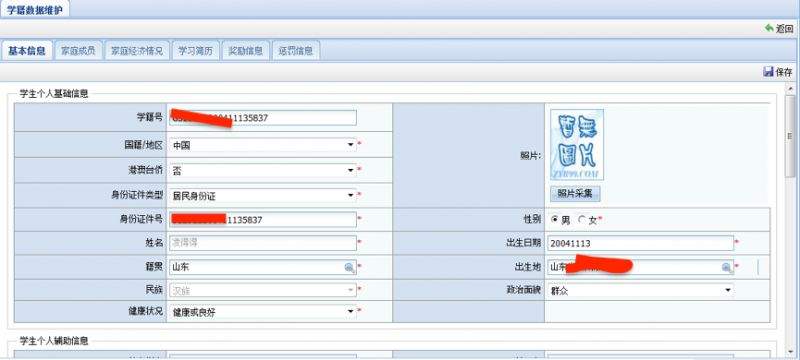Open the 民族 dropdown arrow

coord(351,290)
